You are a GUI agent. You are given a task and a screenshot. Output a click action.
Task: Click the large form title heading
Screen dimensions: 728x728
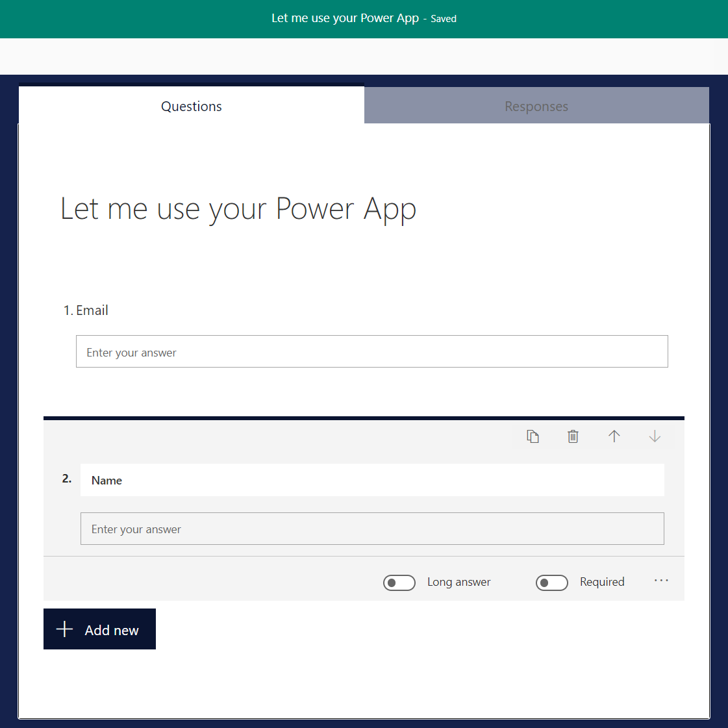(x=238, y=209)
